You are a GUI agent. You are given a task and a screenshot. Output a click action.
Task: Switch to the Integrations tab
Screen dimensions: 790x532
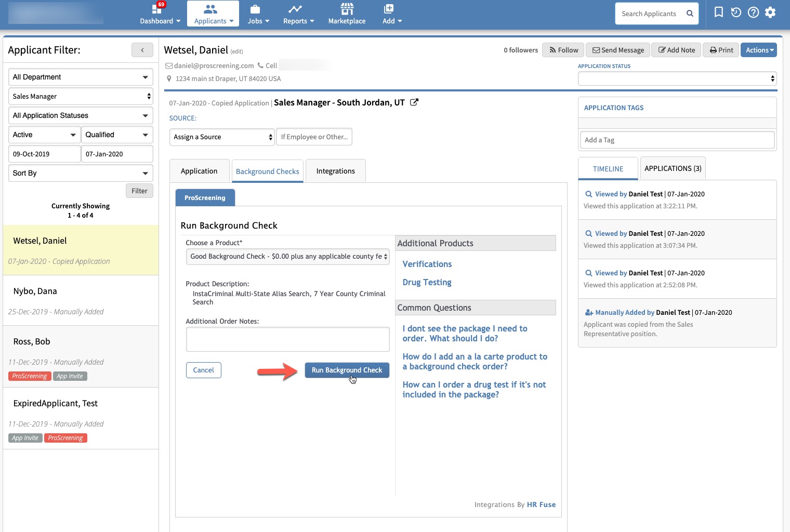click(335, 171)
